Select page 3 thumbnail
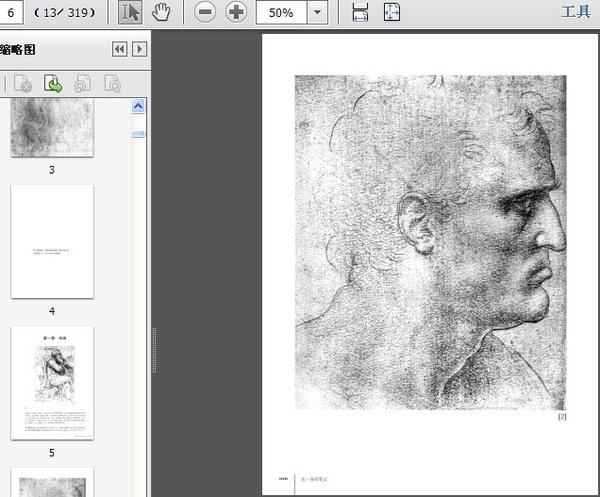Image resolution: width=600 pixels, height=497 pixels. (x=52, y=127)
